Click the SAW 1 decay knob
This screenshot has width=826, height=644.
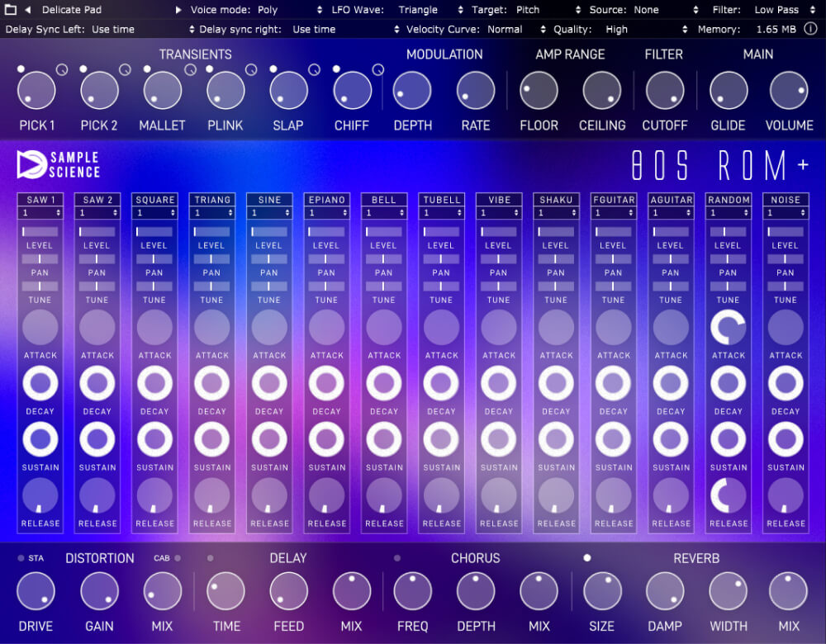click(40, 383)
